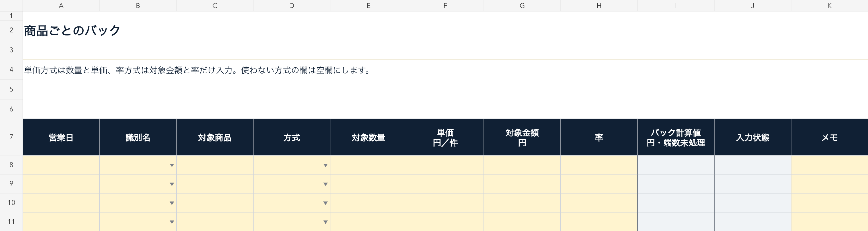The width and height of the screenshot is (868, 231).
Task: Select the 対象数量 header cell
Action: 368,137
